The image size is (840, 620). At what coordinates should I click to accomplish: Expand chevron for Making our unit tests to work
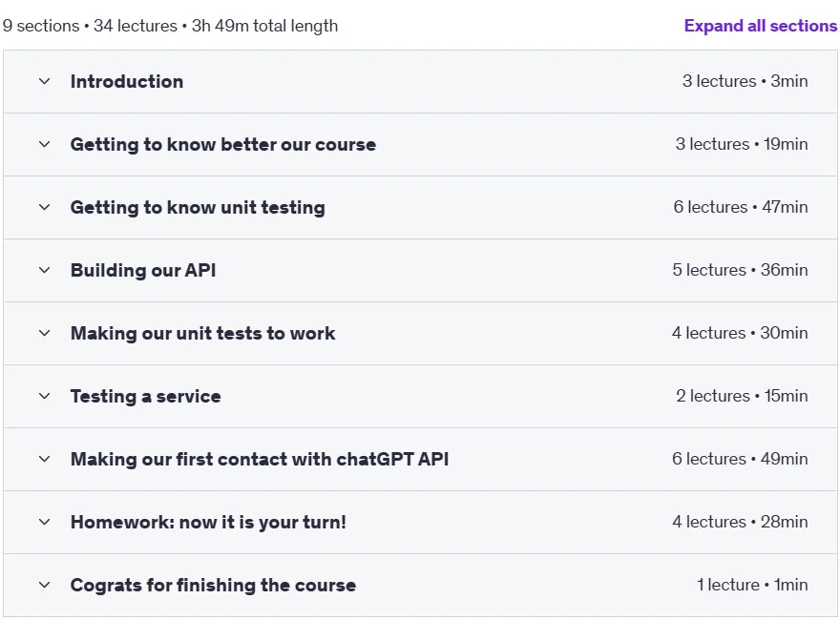coord(45,333)
